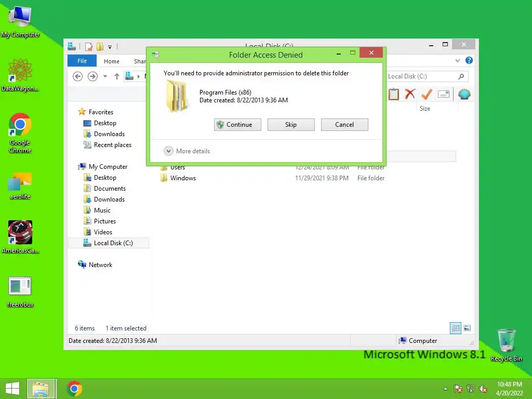Open My Computer desktop icon
Viewport: 532px width, 399px height.
coord(20,22)
